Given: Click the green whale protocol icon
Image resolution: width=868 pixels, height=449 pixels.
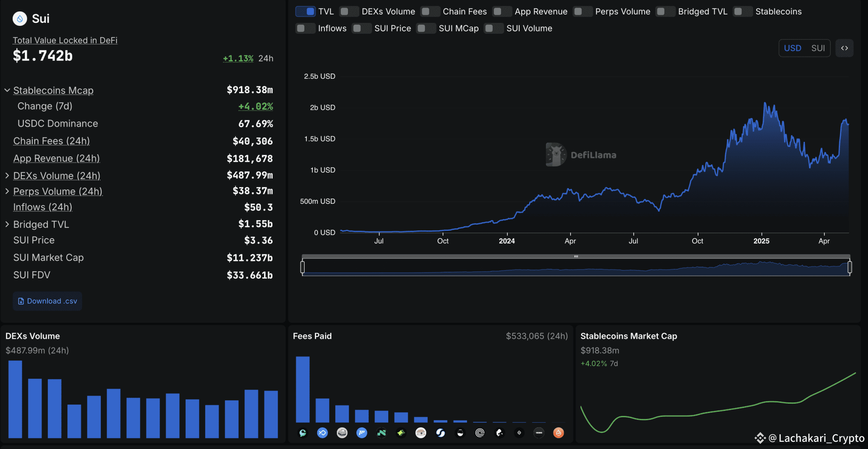Looking at the screenshot, I should coord(303,433).
